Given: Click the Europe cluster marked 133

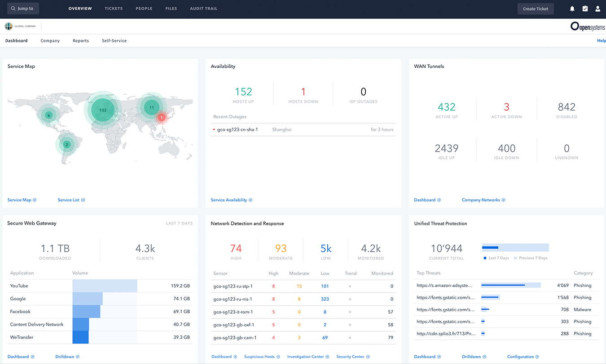Looking at the screenshot, I should tap(103, 110).
